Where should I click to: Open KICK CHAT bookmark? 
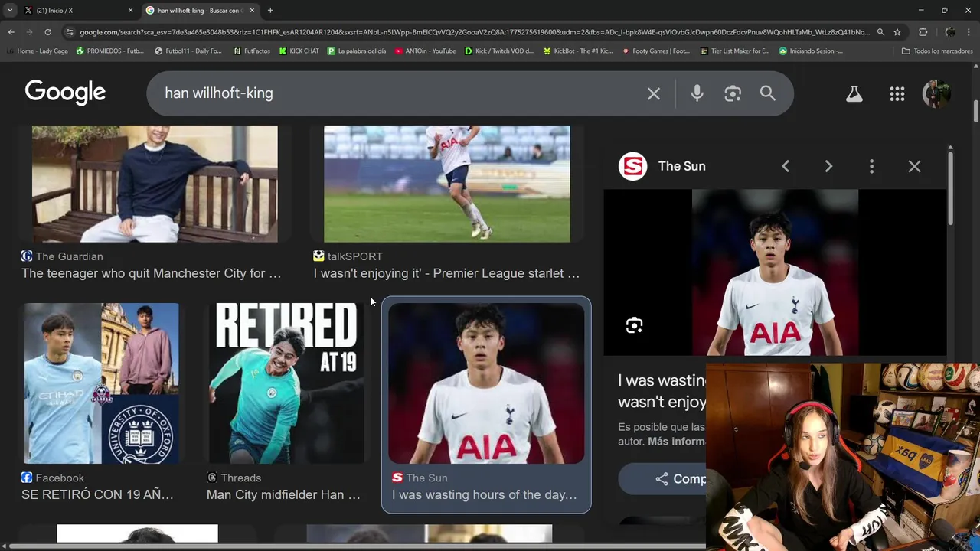click(x=299, y=51)
